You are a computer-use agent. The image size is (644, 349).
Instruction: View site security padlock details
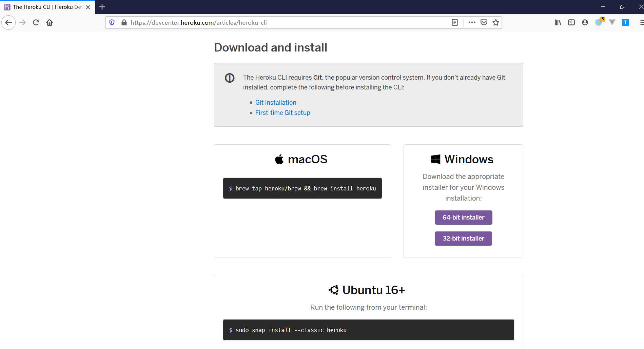point(124,23)
